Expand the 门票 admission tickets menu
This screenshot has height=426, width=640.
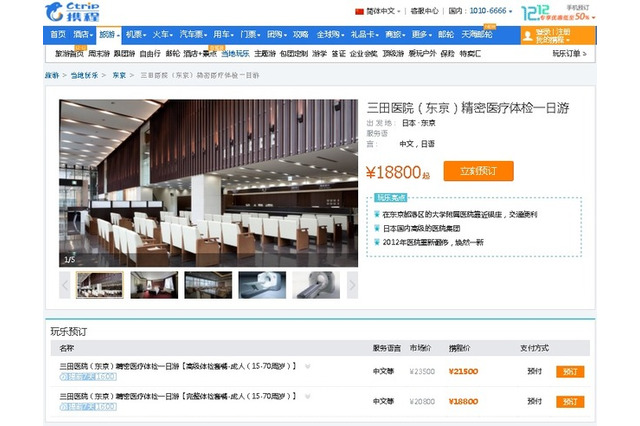click(x=250, y=35)
